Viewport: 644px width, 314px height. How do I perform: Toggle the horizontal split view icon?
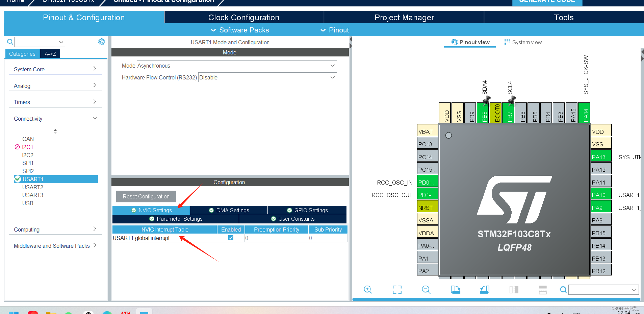(x=543, y=290)
